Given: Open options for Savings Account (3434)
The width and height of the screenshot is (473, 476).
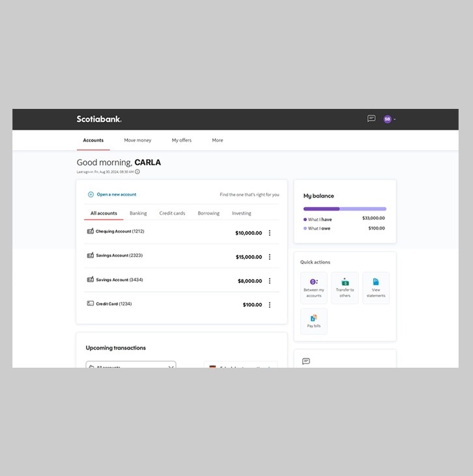Looking at the screenshot, I should pyautogui.click(x=270, y=281).
